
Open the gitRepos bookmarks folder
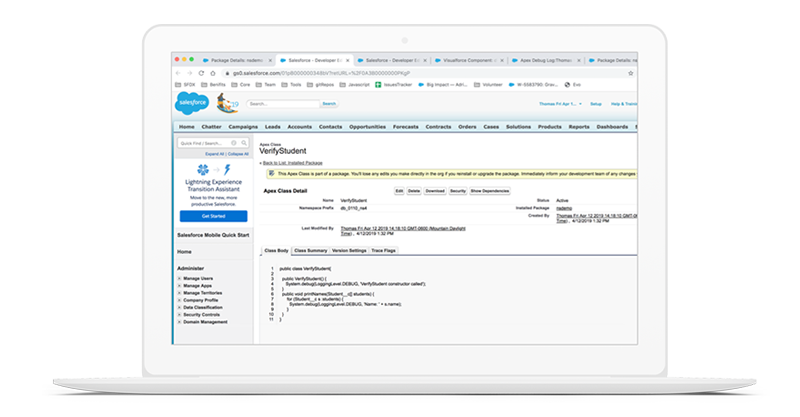click(x=320, y=85)
